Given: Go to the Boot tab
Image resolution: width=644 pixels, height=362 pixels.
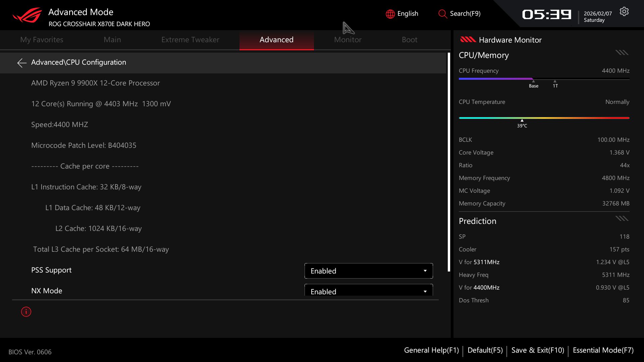Looking at the screenshot, I should [x=409, y=40].
